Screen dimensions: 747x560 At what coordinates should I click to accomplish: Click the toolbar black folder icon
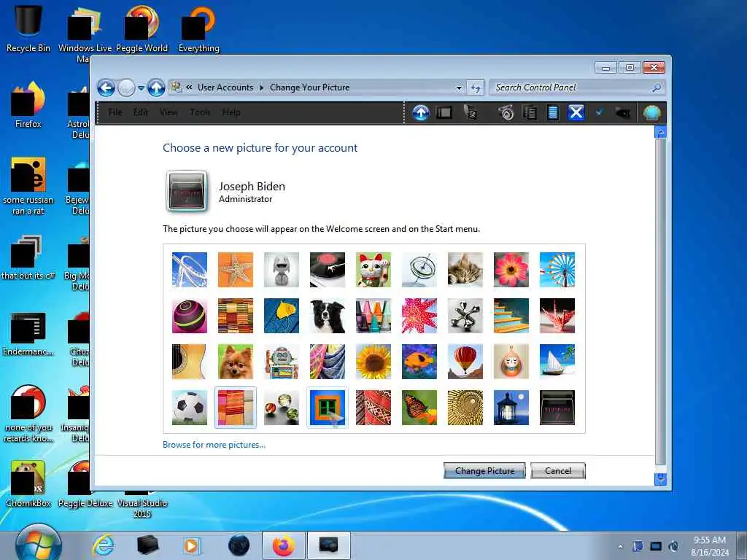(x=623, y=113)
